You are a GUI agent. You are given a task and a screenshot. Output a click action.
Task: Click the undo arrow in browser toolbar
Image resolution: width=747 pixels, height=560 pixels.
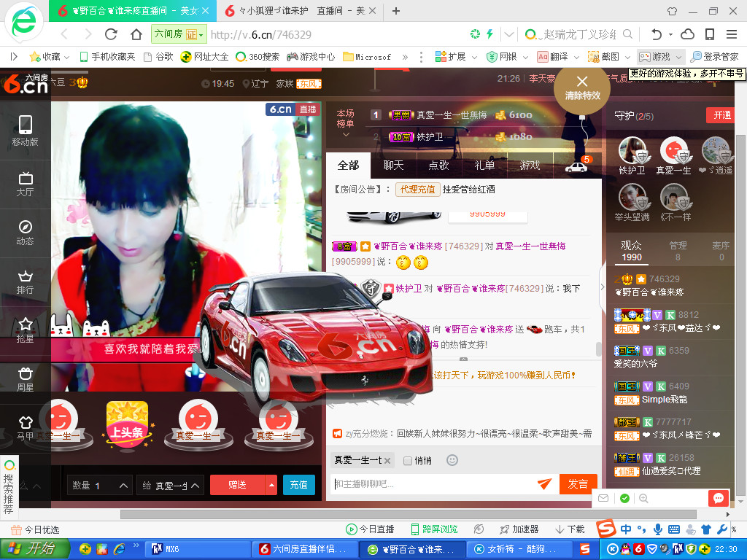(657, 34)
